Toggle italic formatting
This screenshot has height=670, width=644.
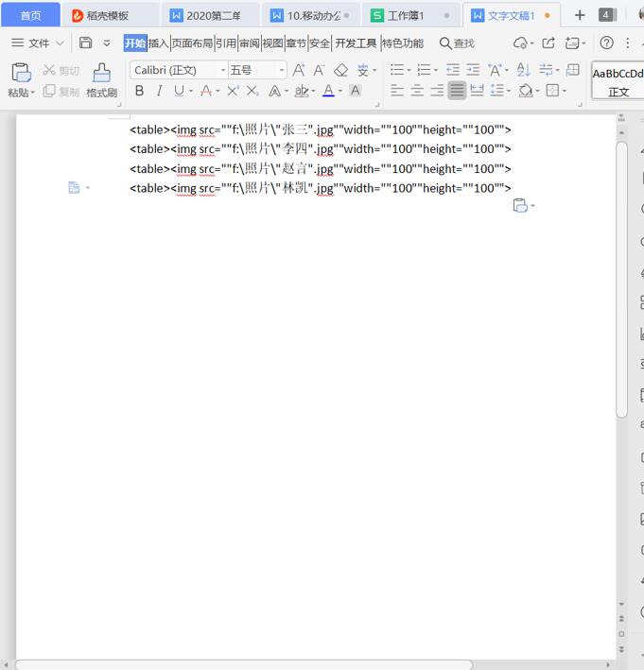click(x=159, y=91)
